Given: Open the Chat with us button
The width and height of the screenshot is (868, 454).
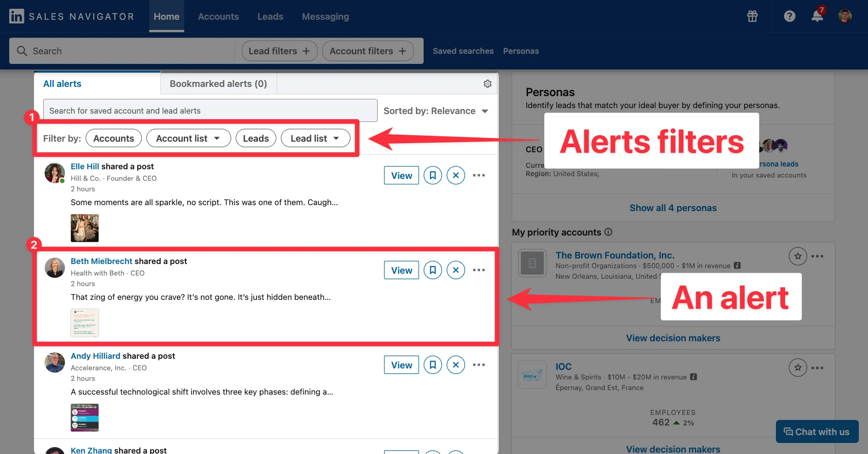Looking at the screenshot, I should click(x=817, y=431).
